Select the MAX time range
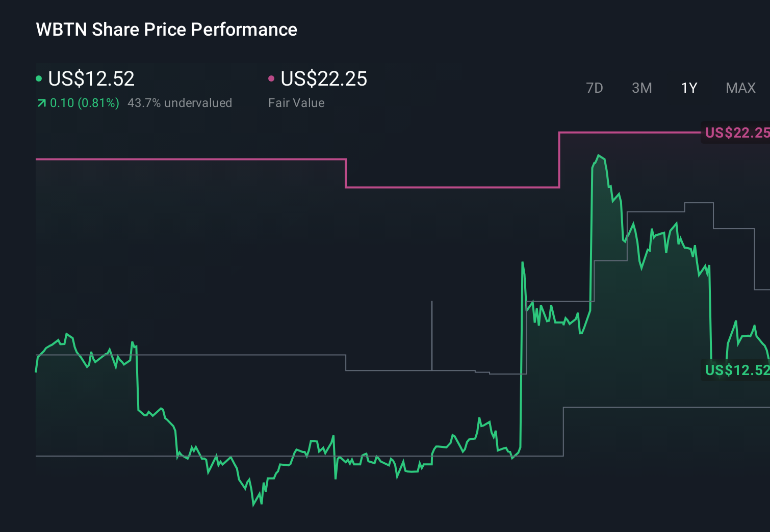Image resolution: width=770 pixels, height=532 pixels. pyautogui.click(x=740, y=88)
